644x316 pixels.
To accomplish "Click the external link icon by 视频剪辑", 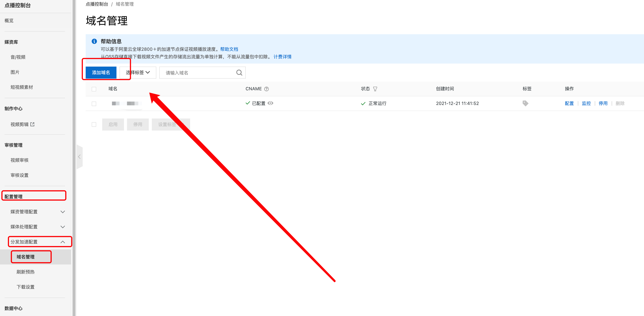I will point(33,125).
